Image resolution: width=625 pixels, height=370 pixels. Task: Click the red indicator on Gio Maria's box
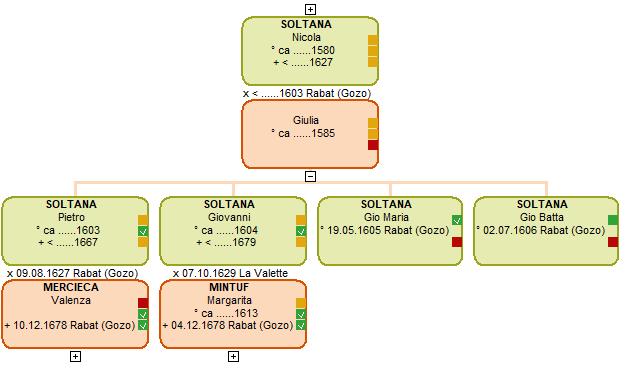pos(457,242)
